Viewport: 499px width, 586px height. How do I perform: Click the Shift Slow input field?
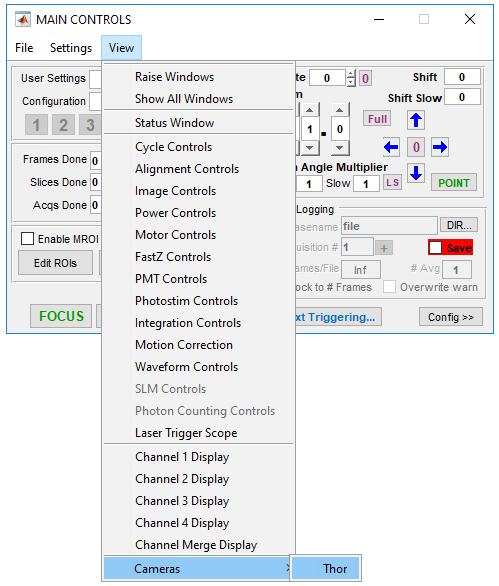[x=462, y=98]
